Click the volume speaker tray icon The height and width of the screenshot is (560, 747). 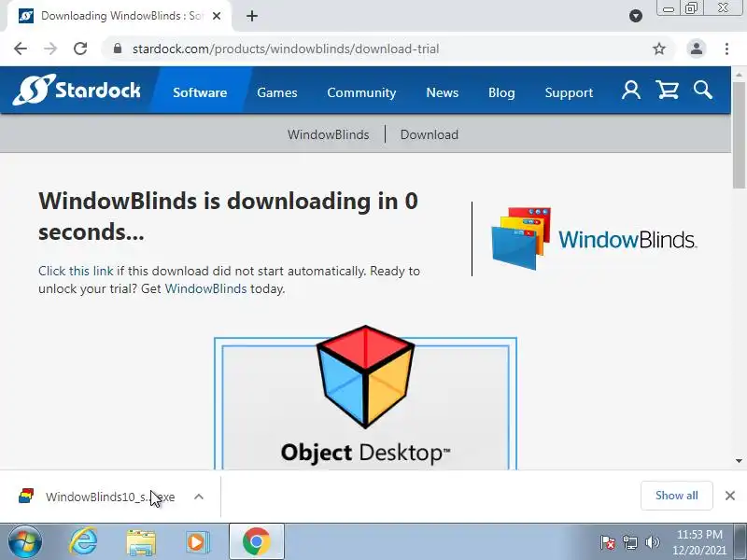coord(652,542)
